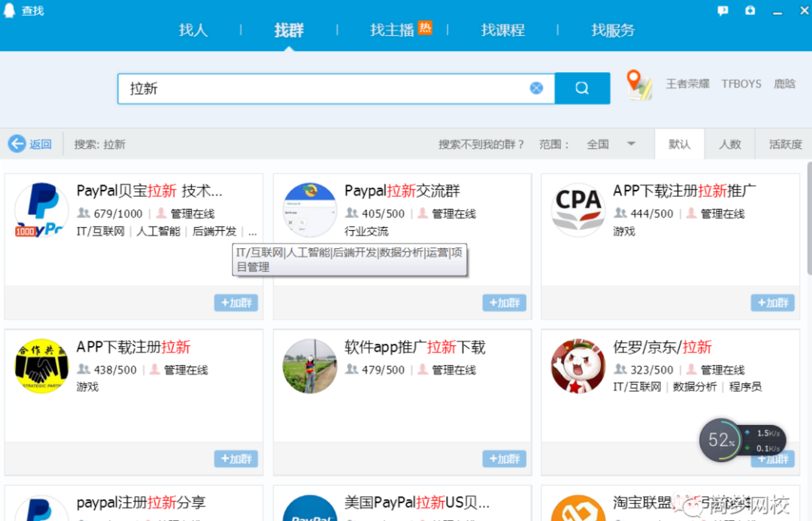This screenshot has width=812, height=521.
Task: Open the Paypal拉新交流群 title
Action: (x=402, y=191)
